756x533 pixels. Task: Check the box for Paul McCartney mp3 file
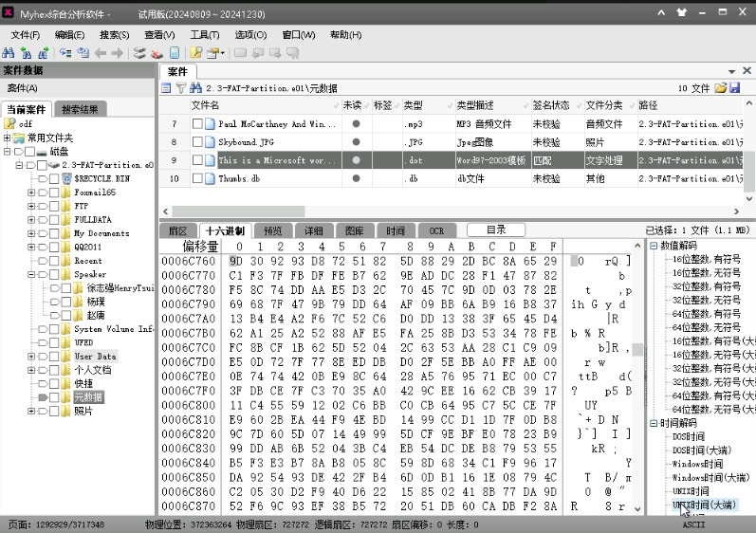coord(197,124)
